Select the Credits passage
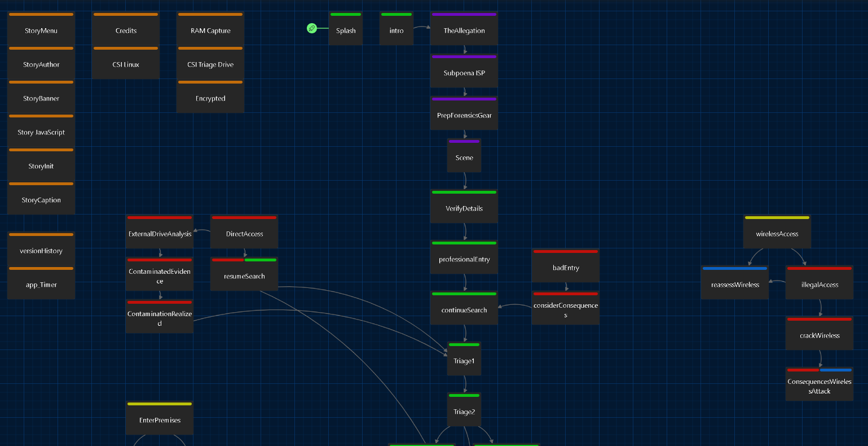 tap(126, 28)
